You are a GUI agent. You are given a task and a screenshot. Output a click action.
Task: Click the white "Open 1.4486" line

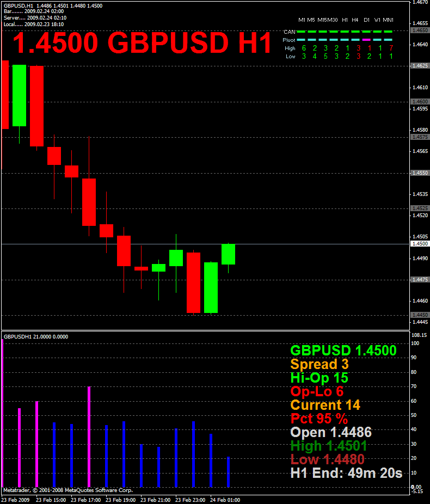[331, 432]
